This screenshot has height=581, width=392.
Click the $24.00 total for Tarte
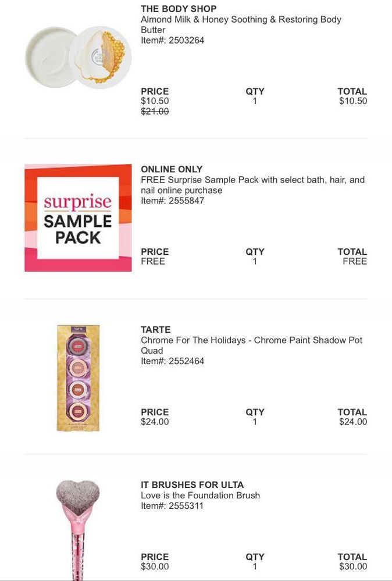tap(353, 422)
